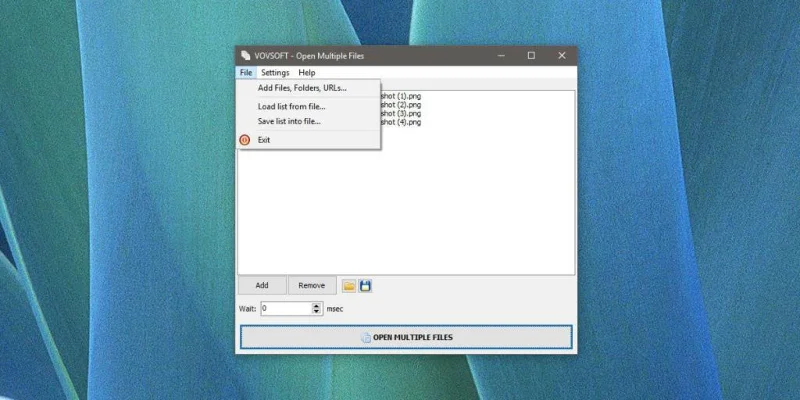Open the Help menu

tap(307, 72)
